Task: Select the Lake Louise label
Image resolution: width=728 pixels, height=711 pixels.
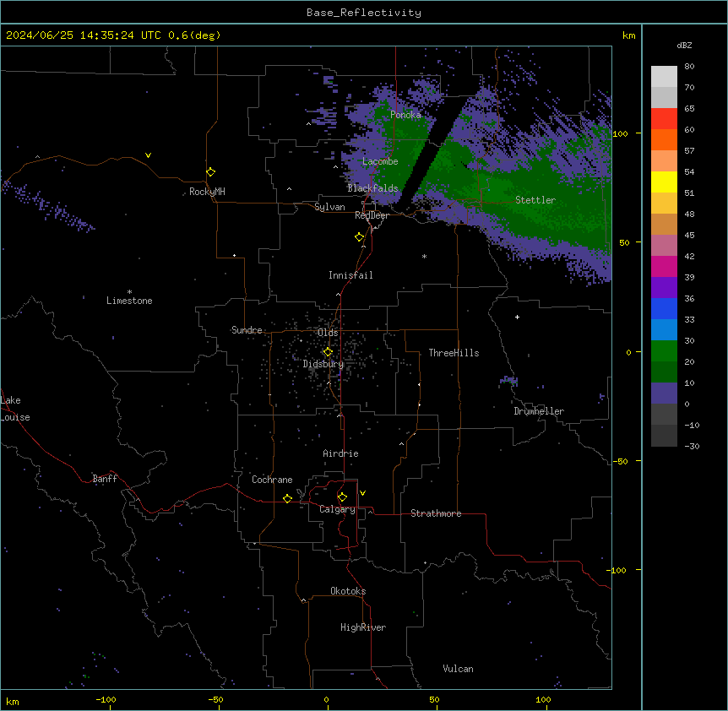Action: (x=15, y=409)
